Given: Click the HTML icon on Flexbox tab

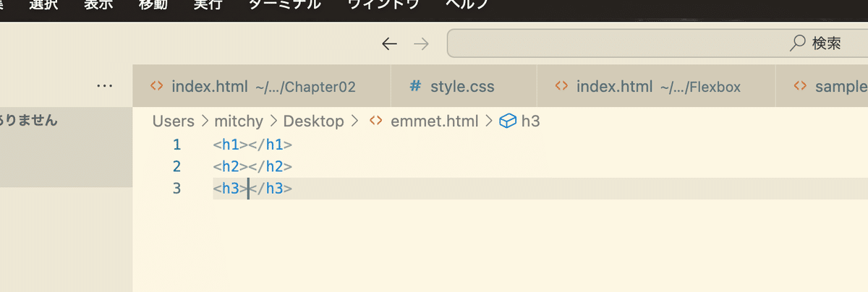Looking at the screenshot, I should coord(561,87).
